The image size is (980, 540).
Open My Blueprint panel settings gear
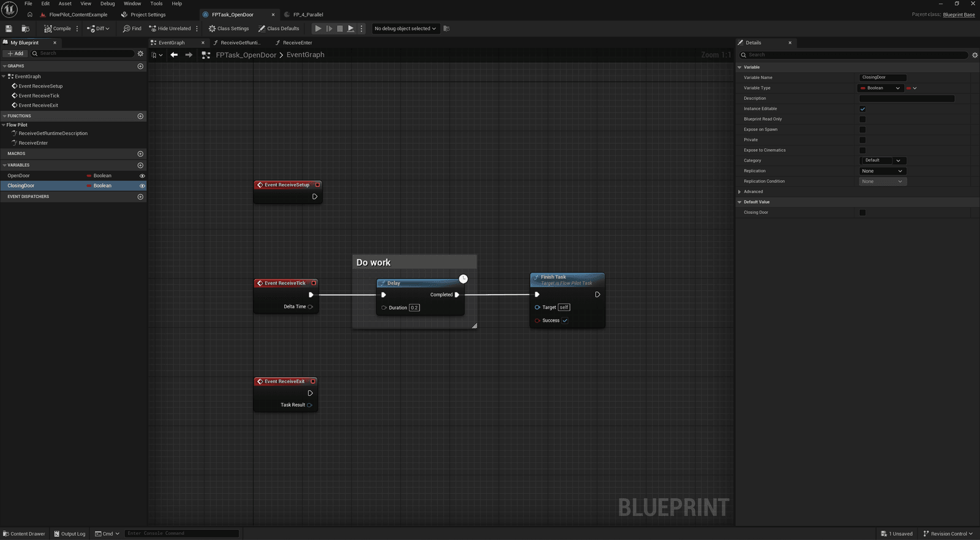tap(140, 53)
